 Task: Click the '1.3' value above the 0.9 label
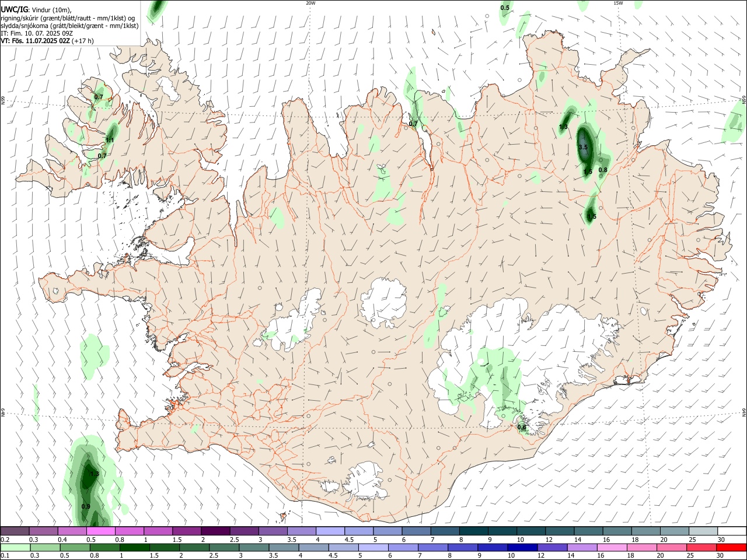click(x=94, y=474)
